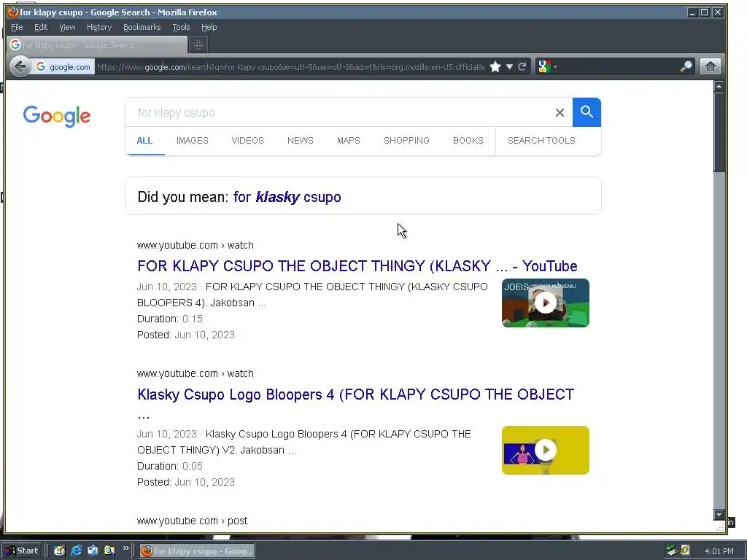Click 'Duration: 0:15' text
The height and width of the screenshot is (560, 747).
coord(169,319)
